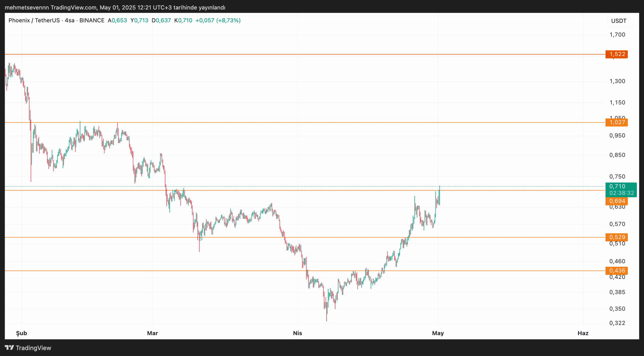Image resolution: width=644 pixels, height=356 pixels.
Task: Click the 1,522 orange price label
Action: (617, 54)
